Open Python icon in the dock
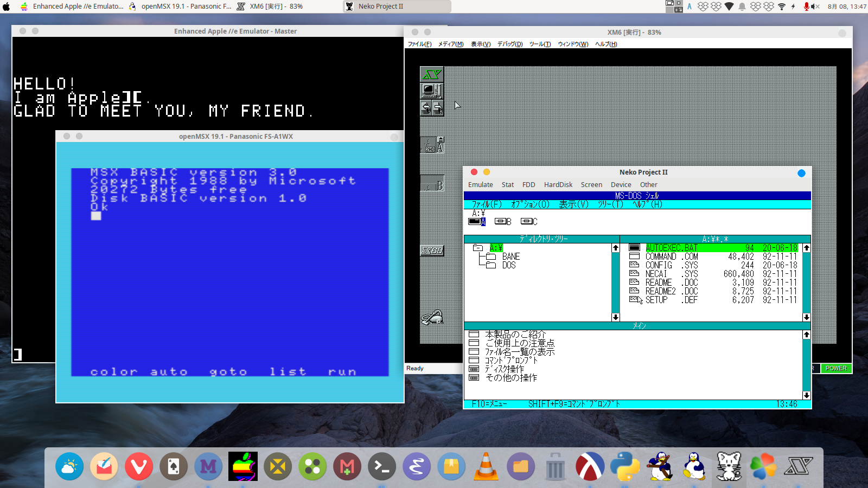Viewport: 868px width, 488px height. tap(625, 466)
